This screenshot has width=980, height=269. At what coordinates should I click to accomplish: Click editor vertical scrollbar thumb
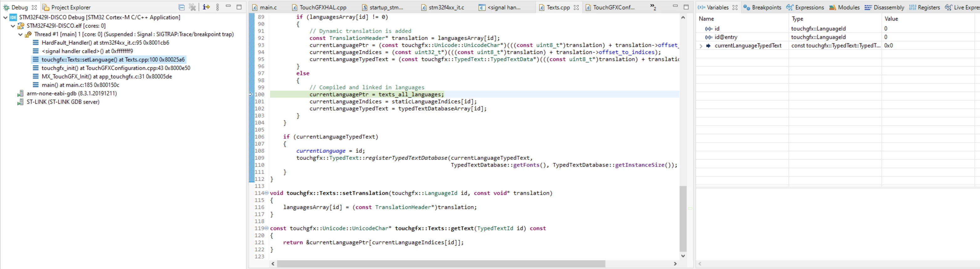pos(683,219)
